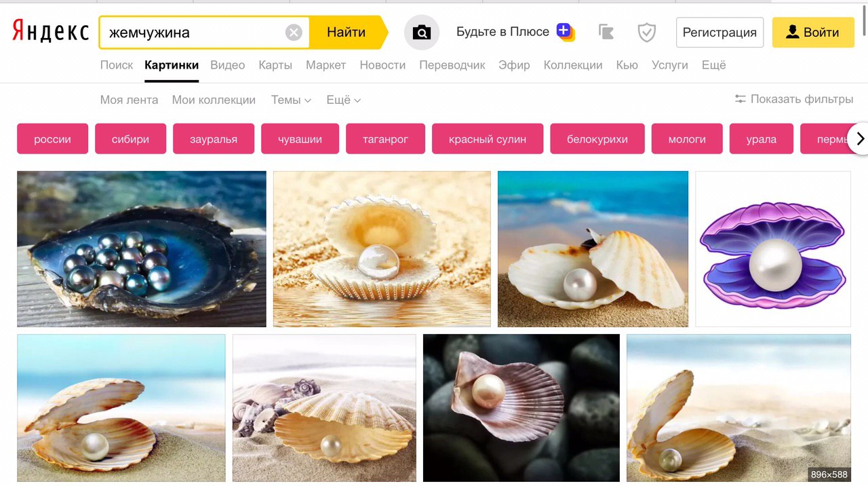Switch to Поиск tab
Image resolution: width=868 pixels, height=486 pixels.
tap(117, 65)
